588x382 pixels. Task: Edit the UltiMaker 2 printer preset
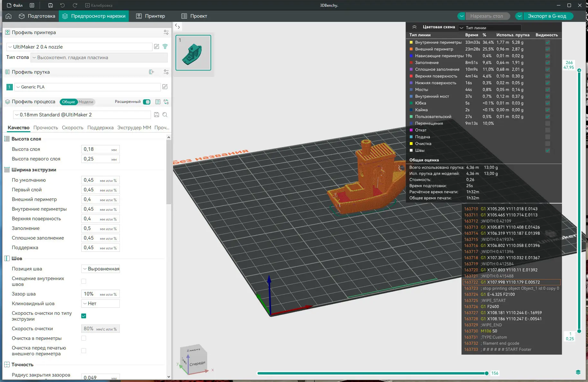tap(157, 47)
